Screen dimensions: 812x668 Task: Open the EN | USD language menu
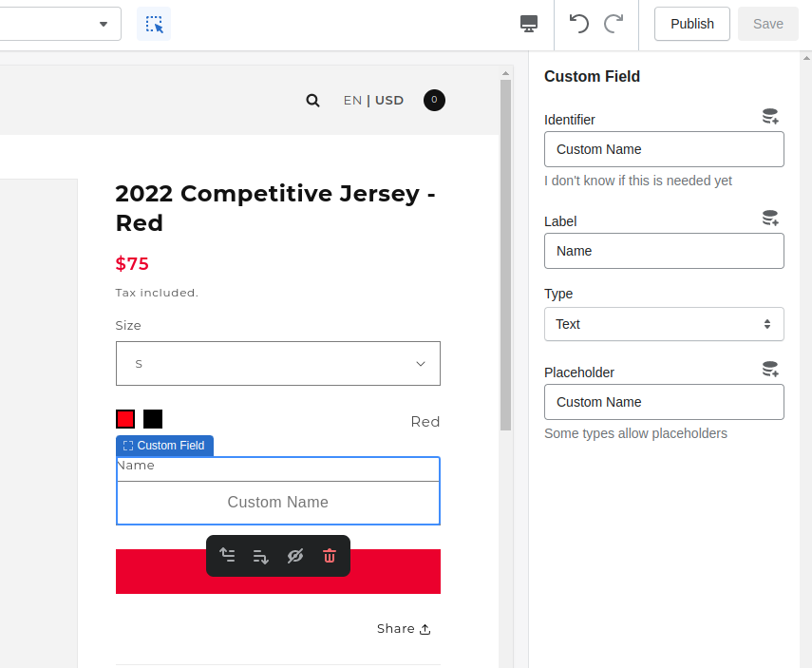[372, 100]
